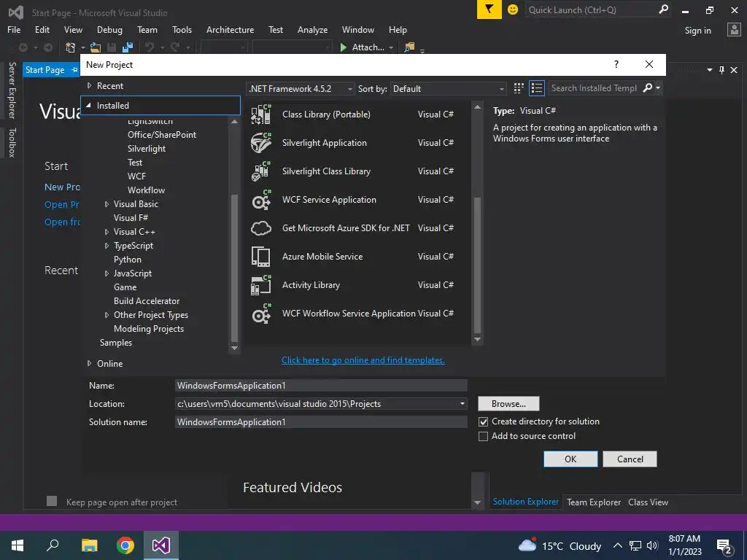747x560 pixels.
Task: Toggle Keep page open after project checkbox
Action: [x=52, y=501]
